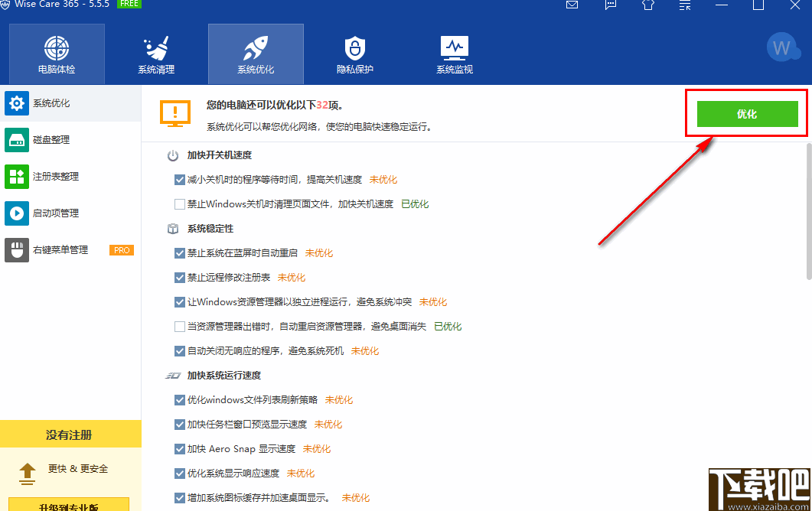Image resolution: width=812 pixels, height=511 pixels.
Task: Click the orange PRO badge
Action: tap(122, 250)
